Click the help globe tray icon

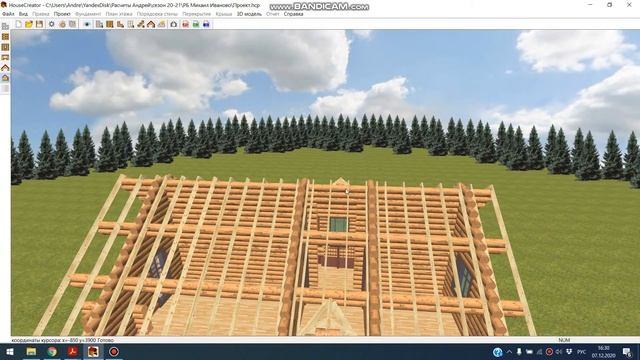click(497, 352)
